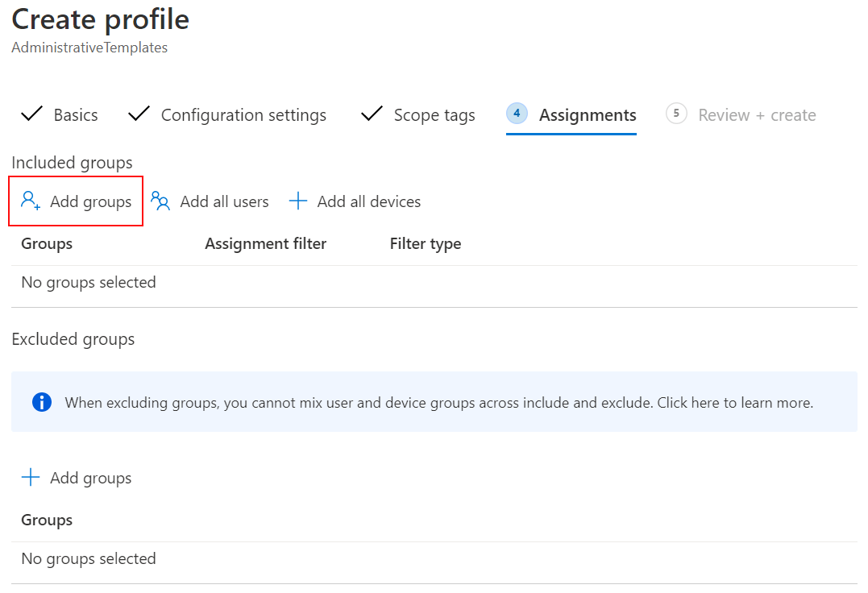Image resolution: width=868 pixels, height=593 pixels.
Task: Open the Scope tags tab
Action: click(434, 114)
